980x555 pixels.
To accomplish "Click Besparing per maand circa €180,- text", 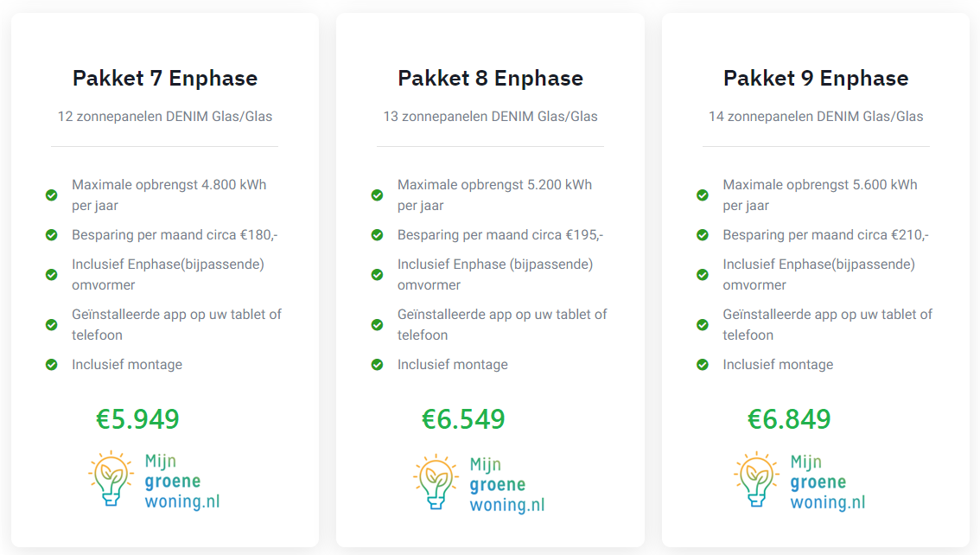I will tap(175, 235).
